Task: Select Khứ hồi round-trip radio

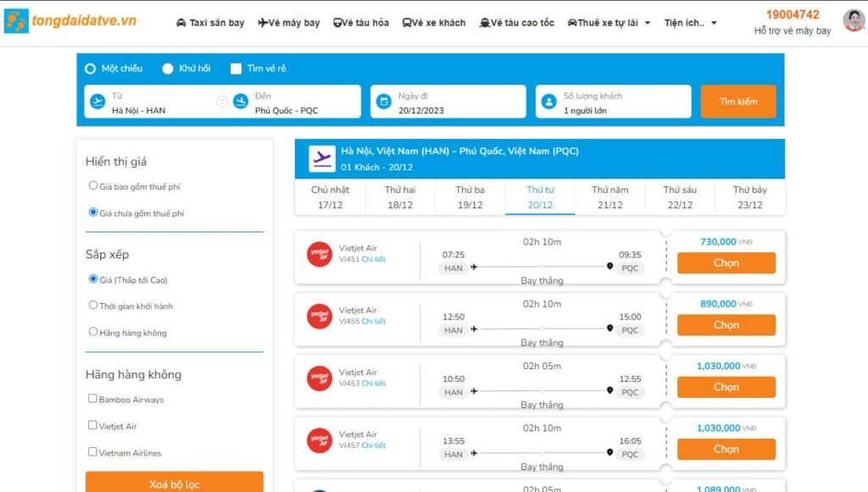Action: click(x=168, y=69)
